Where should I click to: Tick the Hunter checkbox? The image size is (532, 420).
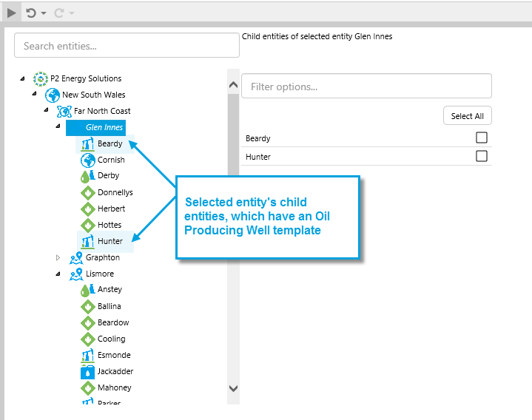point(482,156)
